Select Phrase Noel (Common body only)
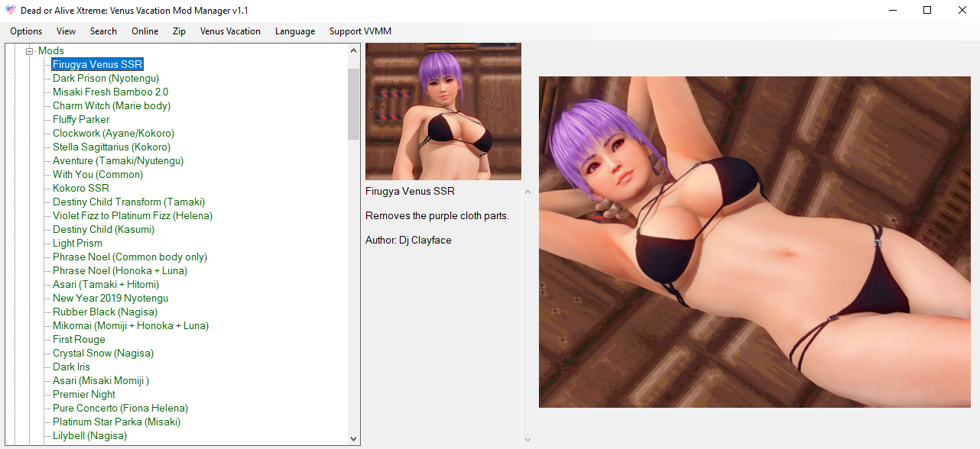The width and height of the screenshot is (980, 449). (x=130, y=257)
